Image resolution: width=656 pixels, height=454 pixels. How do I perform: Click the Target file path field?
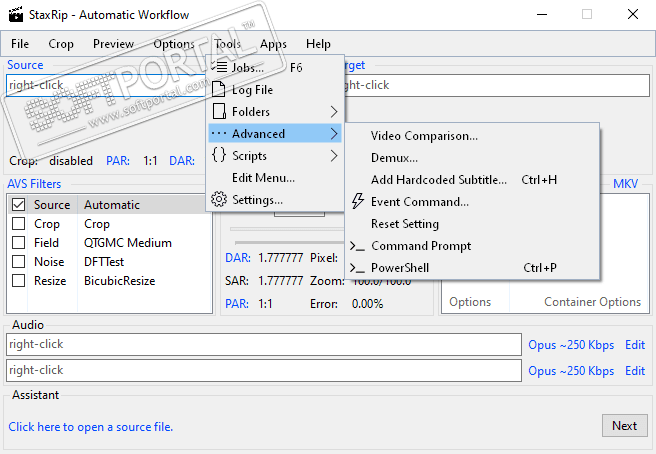[496, 85]
